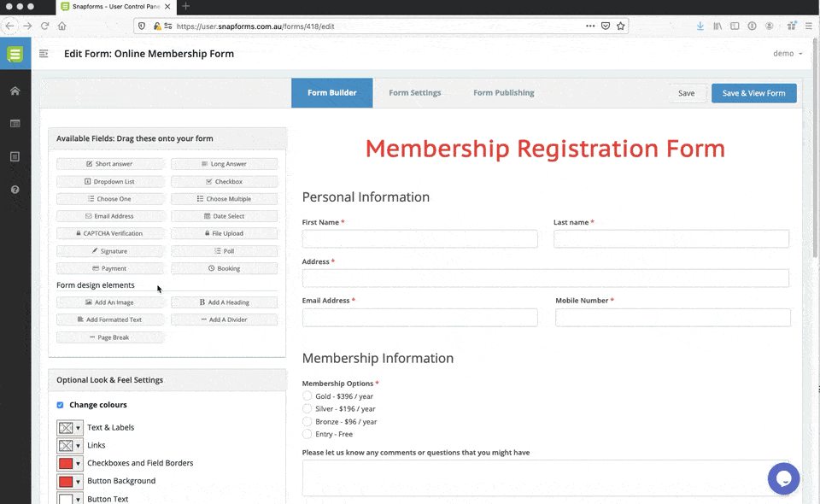
Task: Toggle sidebar view icon in browser toolbar
Action: point(735,26)
